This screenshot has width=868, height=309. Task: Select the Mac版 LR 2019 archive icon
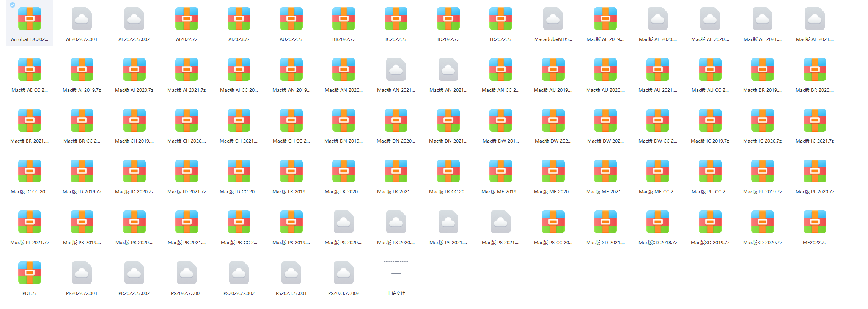(291, 171)
